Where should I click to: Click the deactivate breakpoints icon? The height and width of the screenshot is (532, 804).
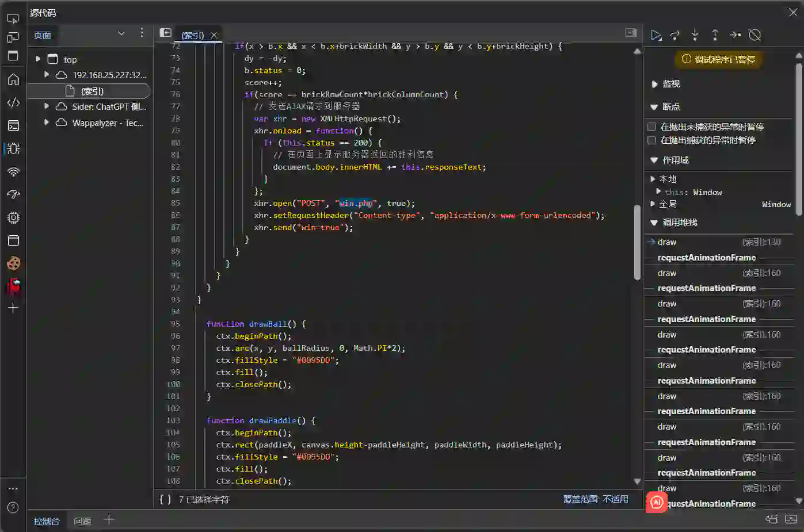click(x=755, y=36)
